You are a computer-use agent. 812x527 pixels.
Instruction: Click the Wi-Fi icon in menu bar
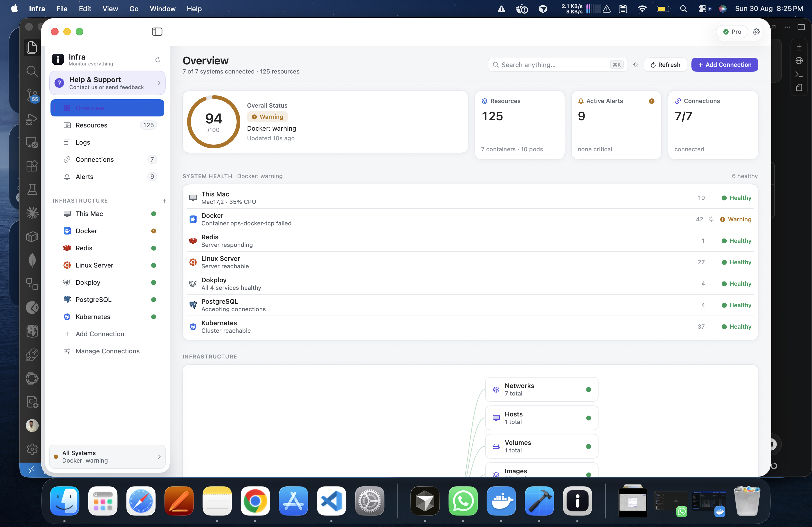tap(642, 9)
